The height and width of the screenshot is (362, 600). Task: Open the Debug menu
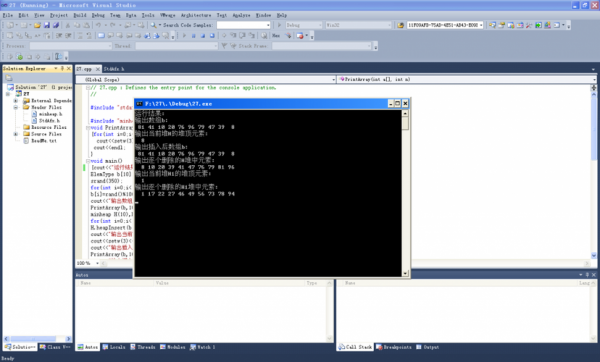tap(98, 15)
